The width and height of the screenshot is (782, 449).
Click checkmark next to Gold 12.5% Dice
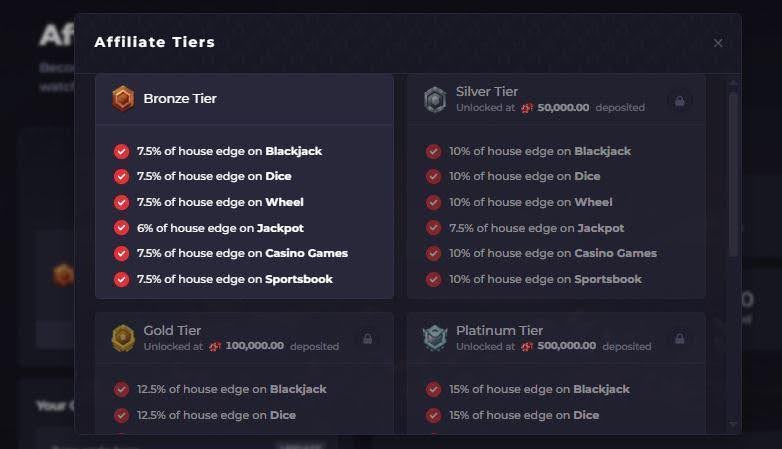[122, 415]
